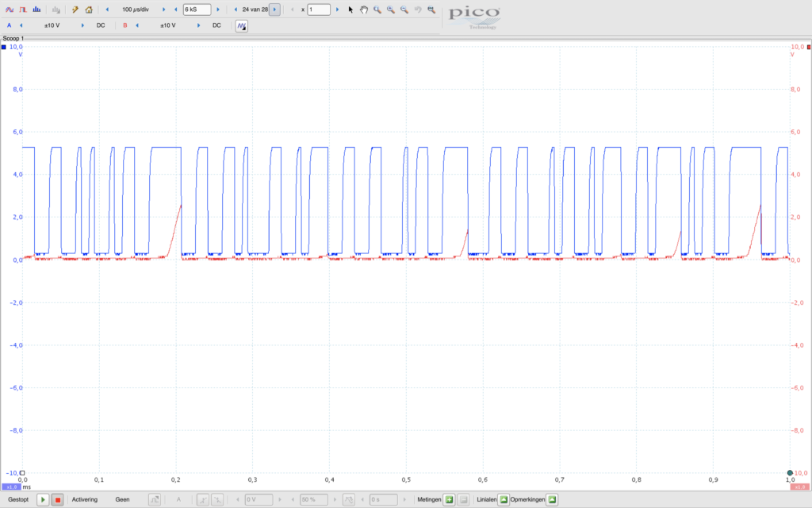Increase channel A voltage range

coord(82,25)
